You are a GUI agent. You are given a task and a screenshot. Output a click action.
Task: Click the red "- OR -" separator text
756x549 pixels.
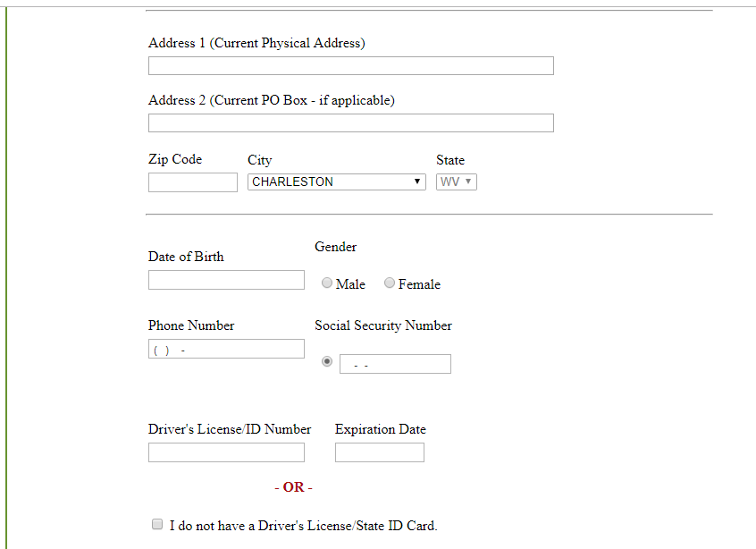click(293, 487)
